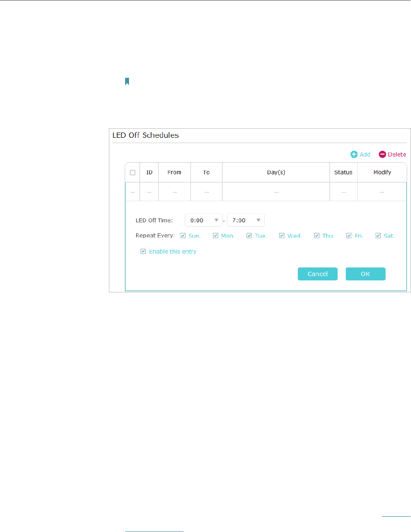Click the OK button
This screenshot has height=532, width=411.
[x=365, y=274]
